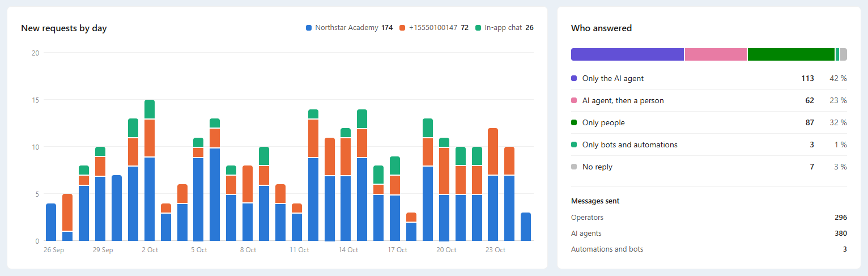868x276 pixels.
Task: Click the y-axis label 20
Action: click(x=35, y=53)
